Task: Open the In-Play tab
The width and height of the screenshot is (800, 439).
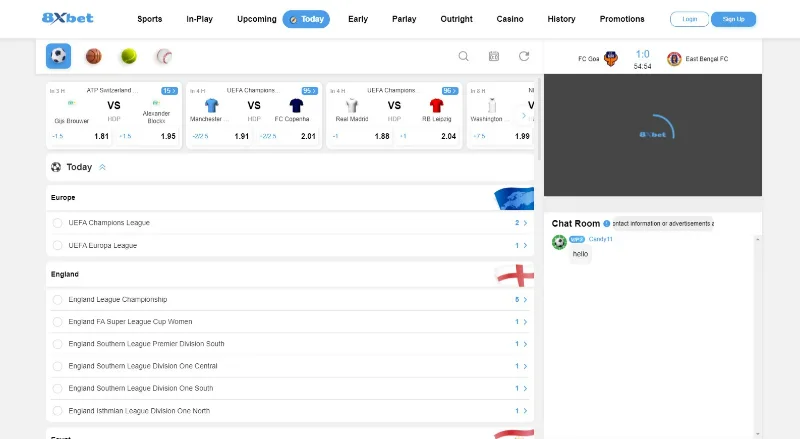Action: pos(199,19)
